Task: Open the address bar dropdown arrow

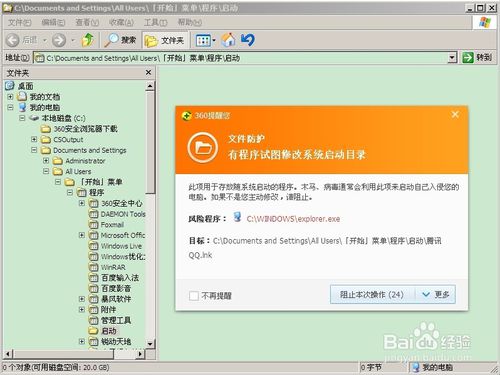Action: [452, 58]
